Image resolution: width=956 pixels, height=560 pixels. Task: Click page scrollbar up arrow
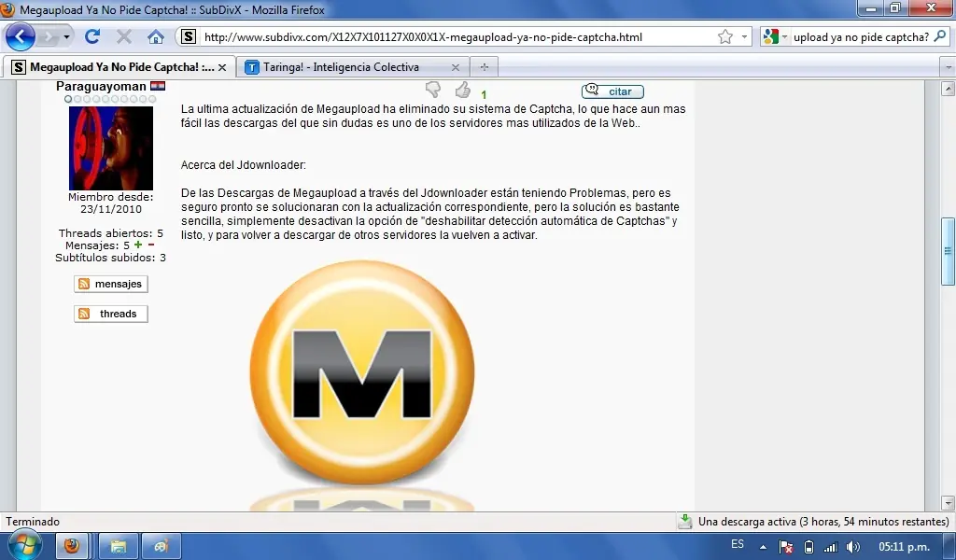coord(948,89)
